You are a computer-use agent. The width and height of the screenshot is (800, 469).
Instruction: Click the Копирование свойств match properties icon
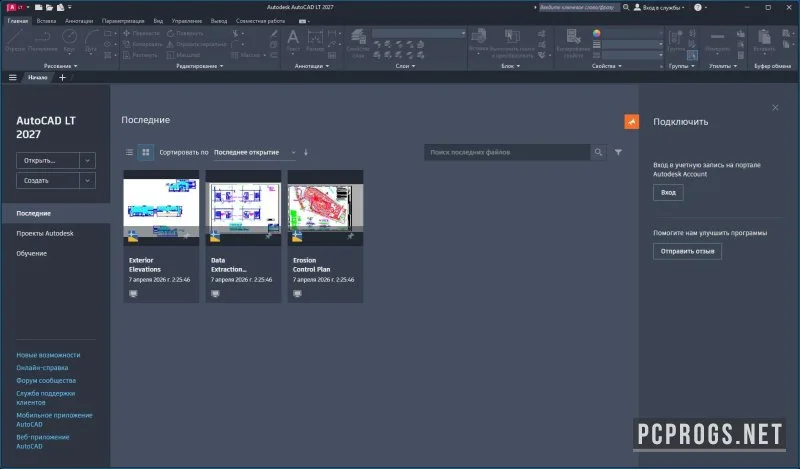pos(573,43)
